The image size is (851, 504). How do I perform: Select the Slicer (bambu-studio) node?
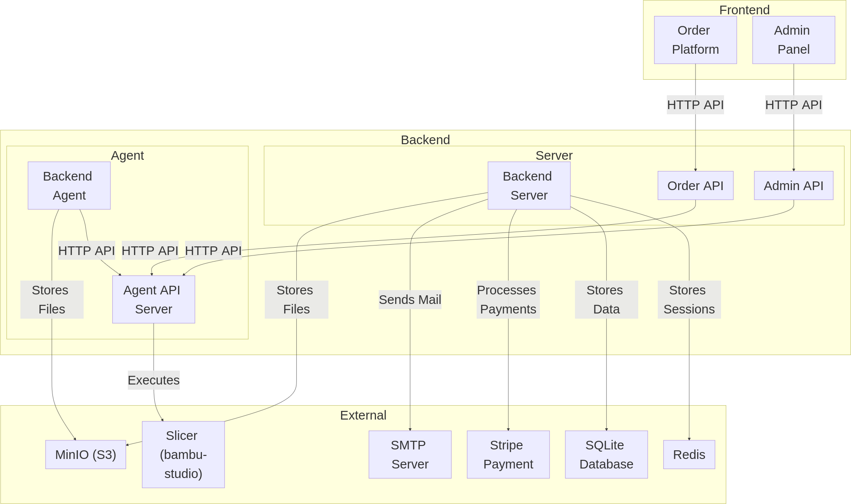point(183,455)
